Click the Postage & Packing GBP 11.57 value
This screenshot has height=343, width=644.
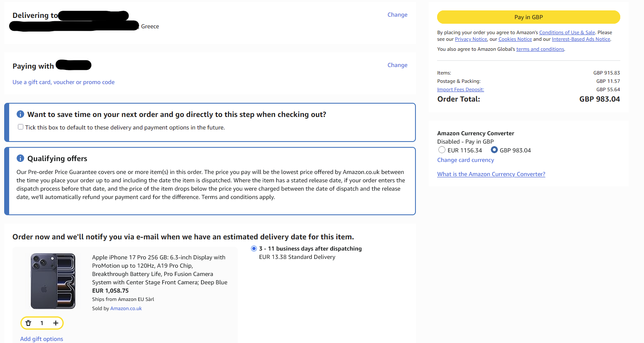pos(608,81)
